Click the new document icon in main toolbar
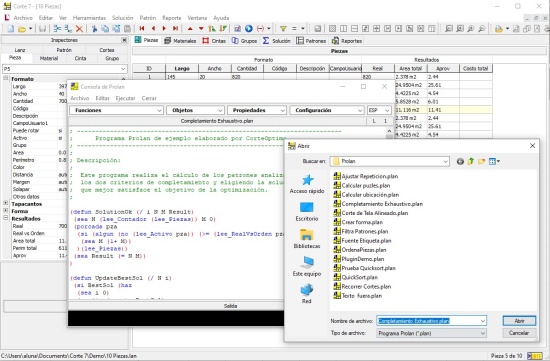Viewport: 550px width, 361px height. [11, 29]
